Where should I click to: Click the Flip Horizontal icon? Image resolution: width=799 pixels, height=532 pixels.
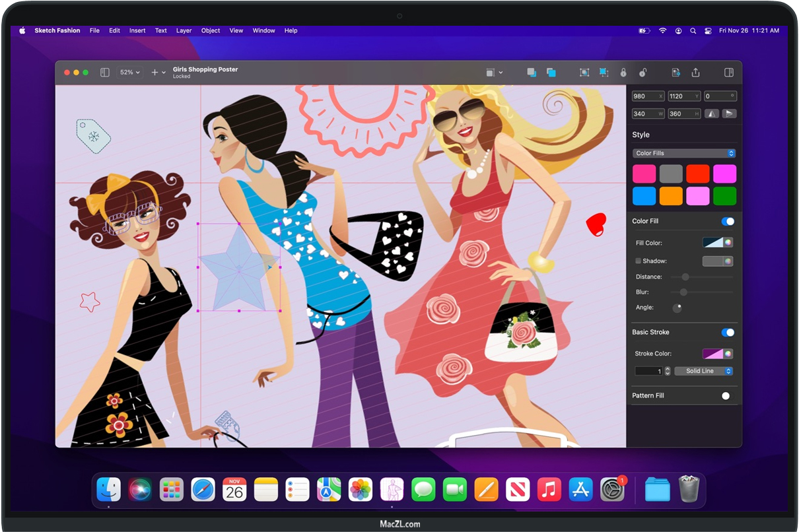coord(711,114)
